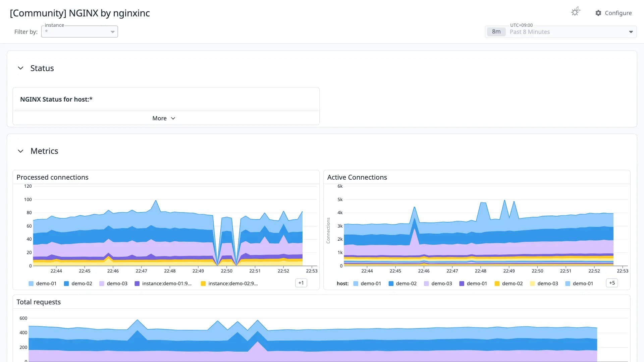Click the 22:50 tick on Processed connections chart

(x=226, y=271)
